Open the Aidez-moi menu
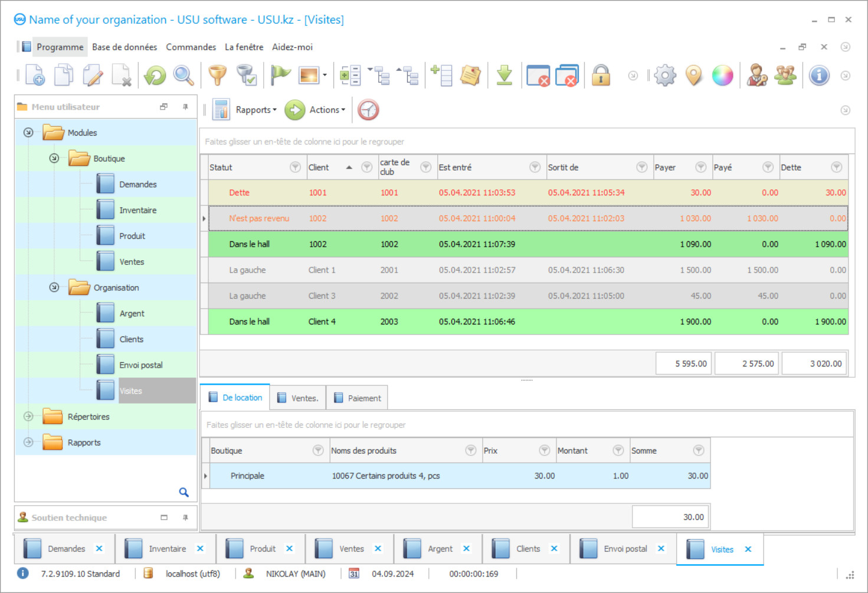868x593 pixels. [292, 47]
